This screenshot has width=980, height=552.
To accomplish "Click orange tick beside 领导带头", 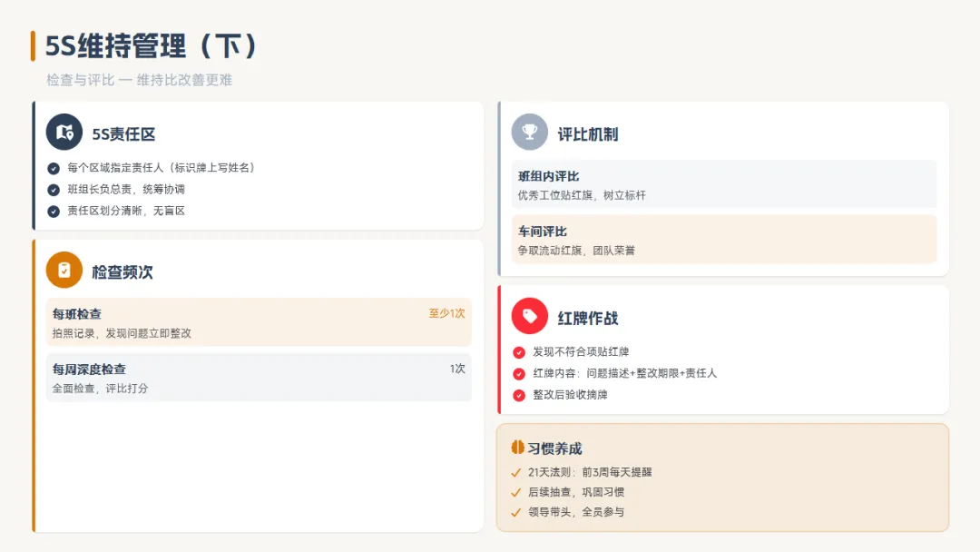I will (x=516, y=513).
